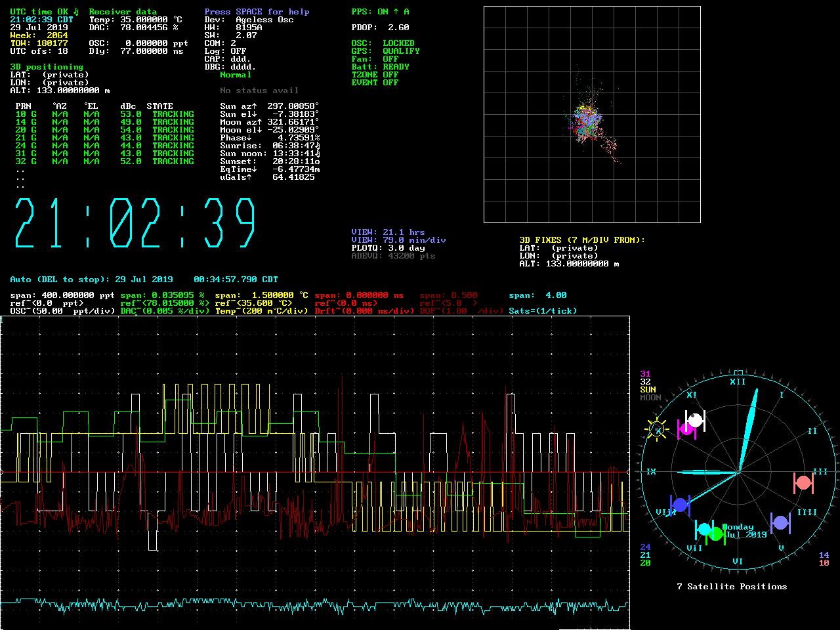This screenshot has width=840, height=630.
Task: Click the 'HW: 8195A' hardware line
Action: [233, 28]
